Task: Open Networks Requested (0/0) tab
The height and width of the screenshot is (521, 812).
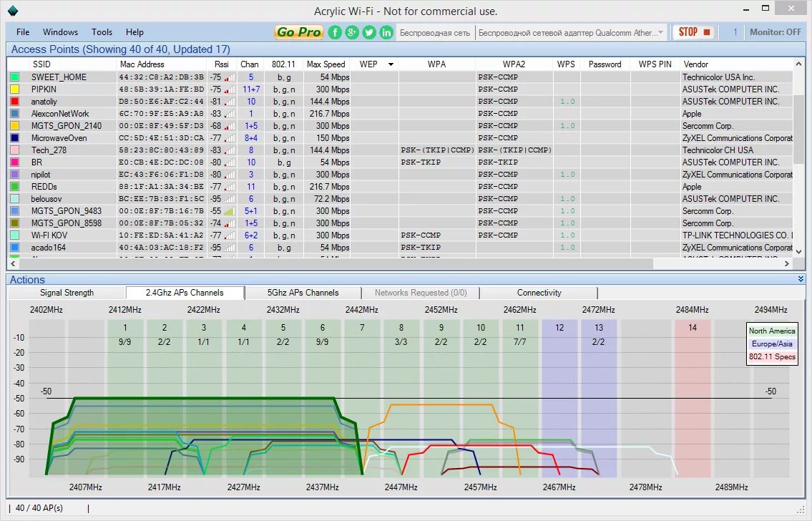Action: (421, 293)
